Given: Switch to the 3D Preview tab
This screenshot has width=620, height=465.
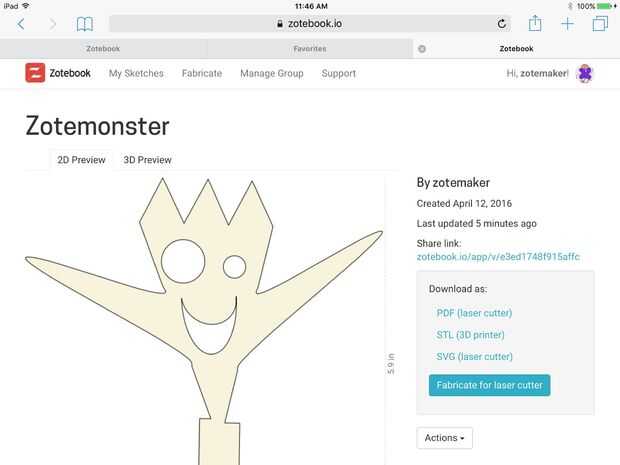Looking at the screenshot, I should point(147,160).
